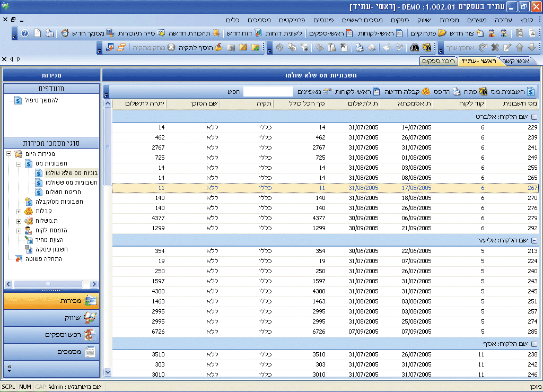Click the red user figure icon
This screenshot has width=543, height=392.
click(492, 33)
